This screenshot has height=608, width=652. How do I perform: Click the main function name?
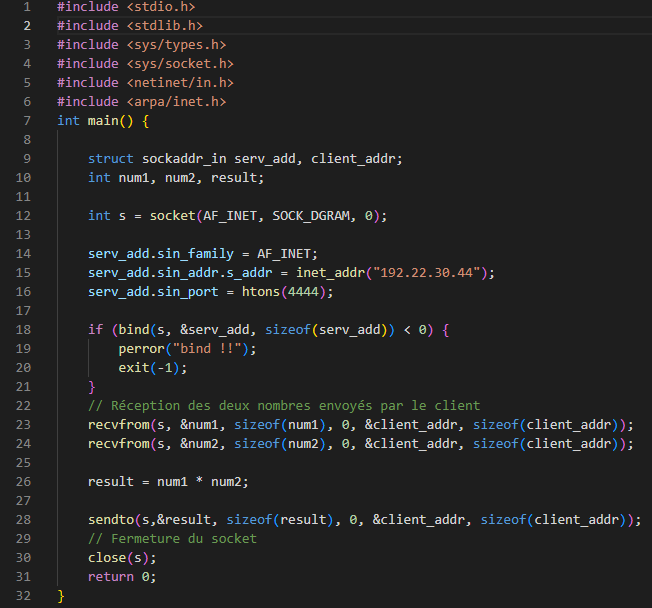click(x=102, y=120)
